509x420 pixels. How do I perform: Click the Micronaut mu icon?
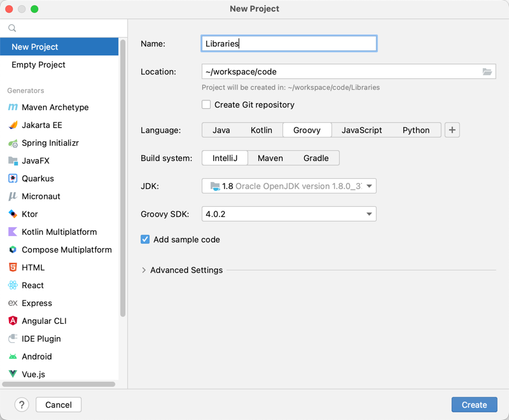point(13,197)
